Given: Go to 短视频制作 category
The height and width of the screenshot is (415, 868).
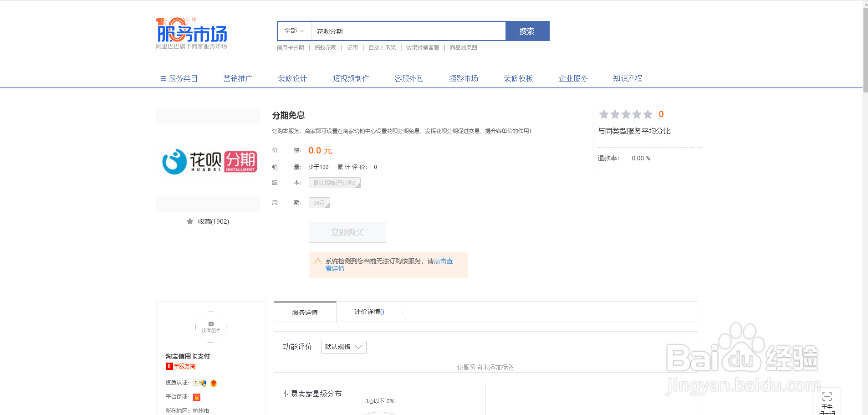Looking at the screenshot, I should [351, 78].
